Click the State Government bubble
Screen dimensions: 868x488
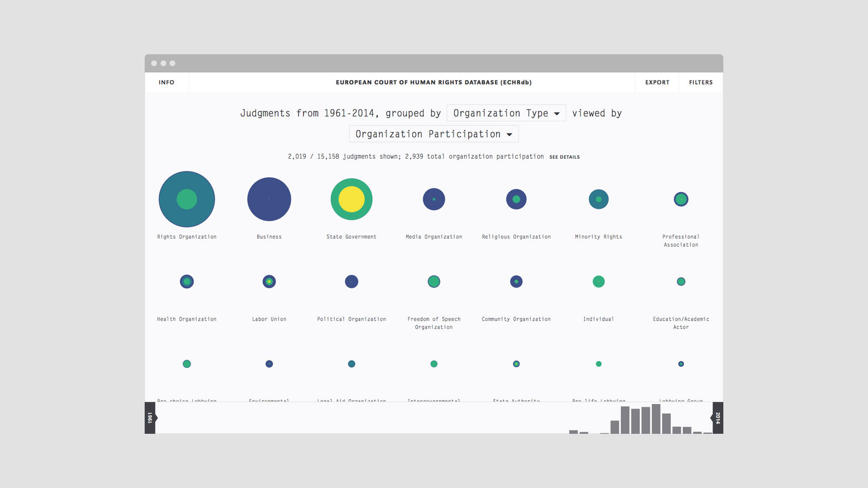click(351, 199)
